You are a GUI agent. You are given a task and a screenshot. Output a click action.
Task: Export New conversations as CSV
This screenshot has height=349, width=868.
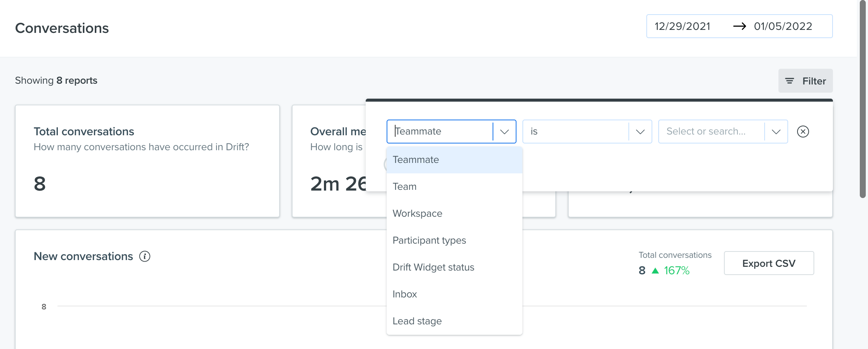tap(769, 263)
